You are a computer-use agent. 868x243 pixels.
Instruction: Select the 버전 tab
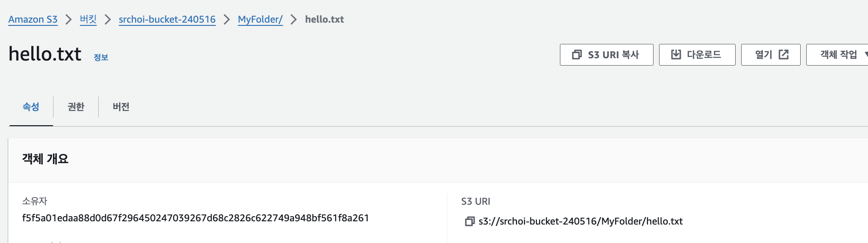click(121, 107)
